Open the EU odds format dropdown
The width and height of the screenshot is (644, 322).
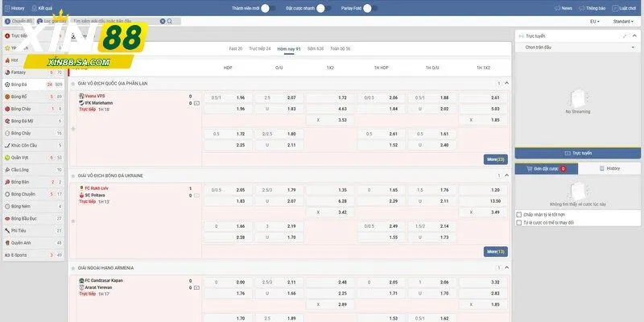coord(593,21)
